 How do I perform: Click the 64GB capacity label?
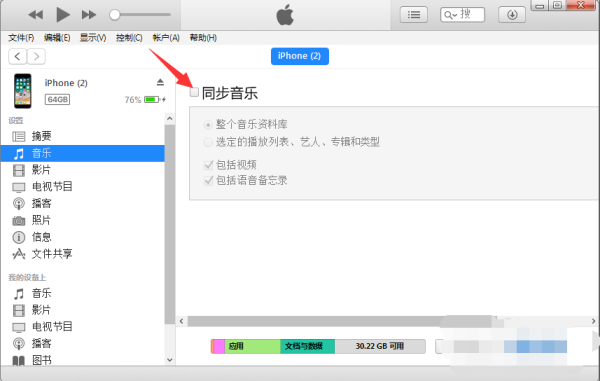pos(57,100)
